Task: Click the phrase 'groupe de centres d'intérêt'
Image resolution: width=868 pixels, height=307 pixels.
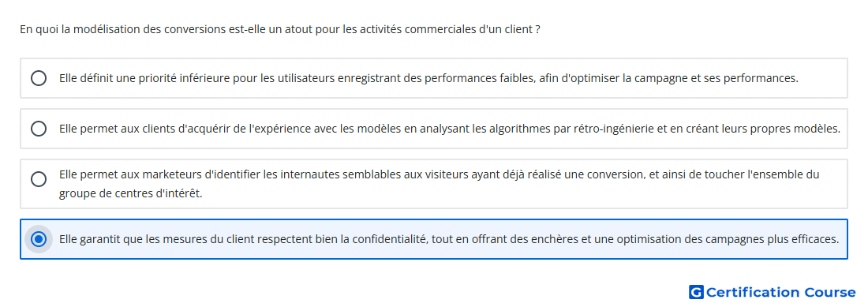Action: pos(131,194)
